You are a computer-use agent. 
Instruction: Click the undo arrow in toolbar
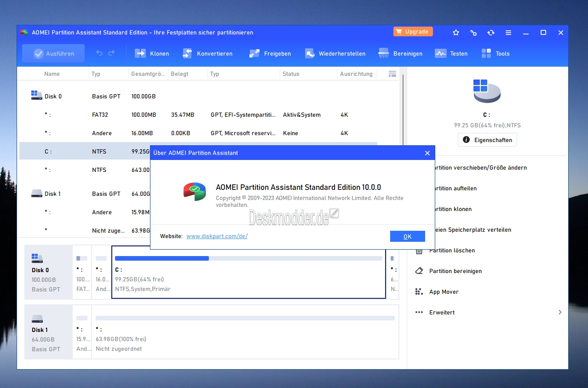[99, 53]
